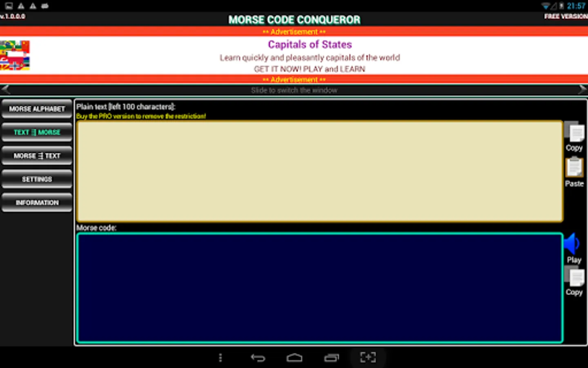This screenshot has height=368, width=588.
Task: Open the recent apps button
Action: click(x=332, y=358)
